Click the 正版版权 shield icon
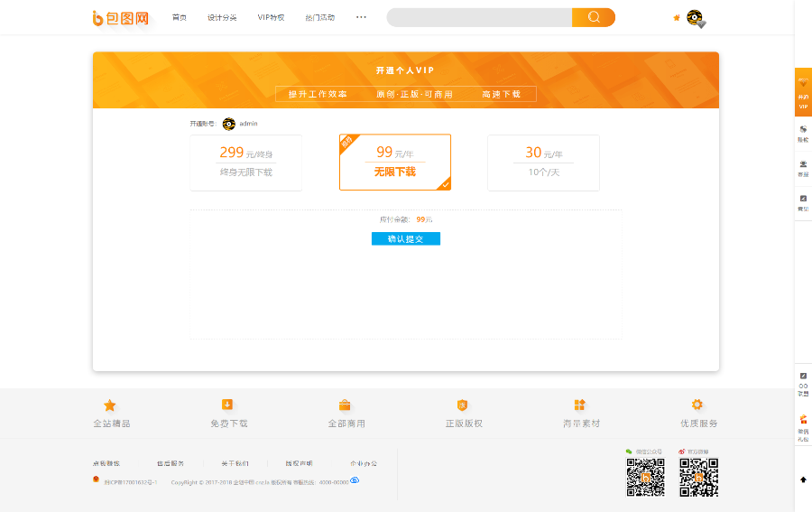Viewport: 812px width, 512px height. [x=463, y=405]
